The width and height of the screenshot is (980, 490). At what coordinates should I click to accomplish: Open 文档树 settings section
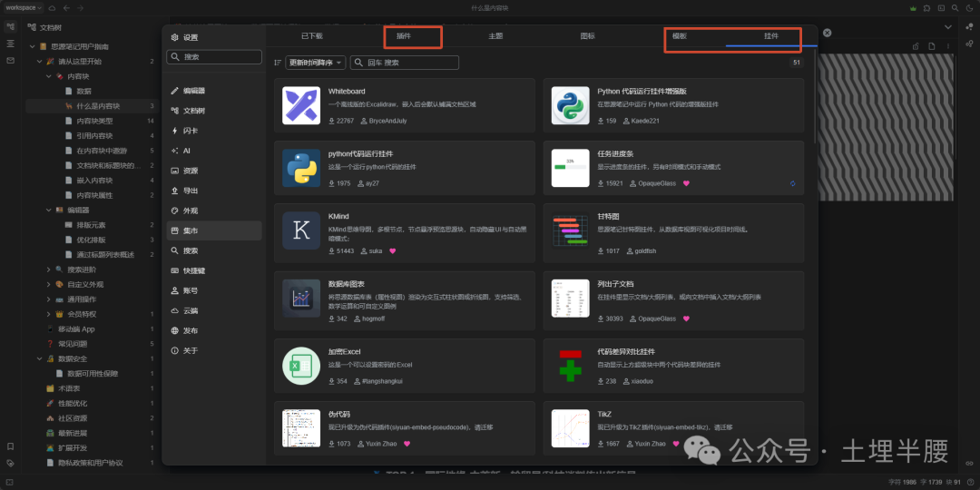coord(214,111)
